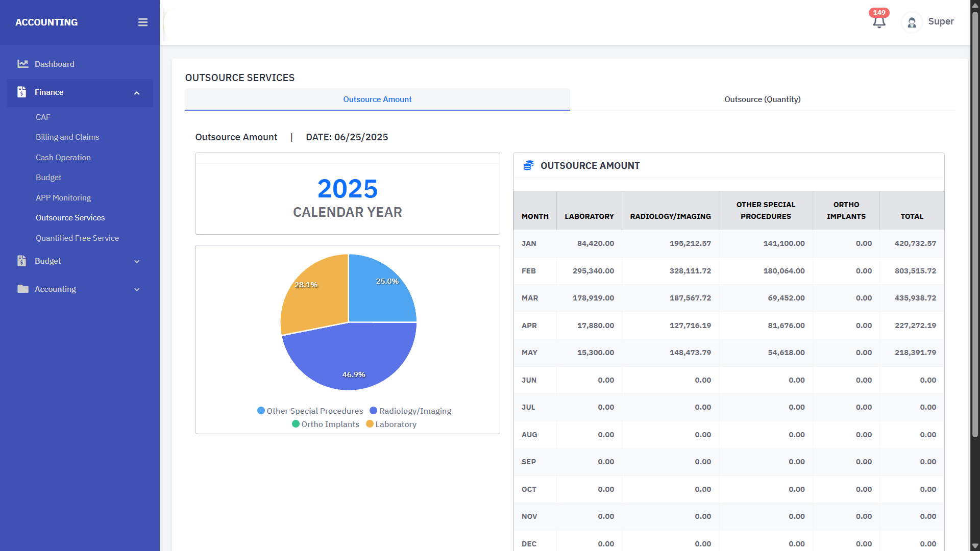Screen dimensions: 980x551
Task: Click the scrollbar down arrow
Action: click(x=975, y=546)
